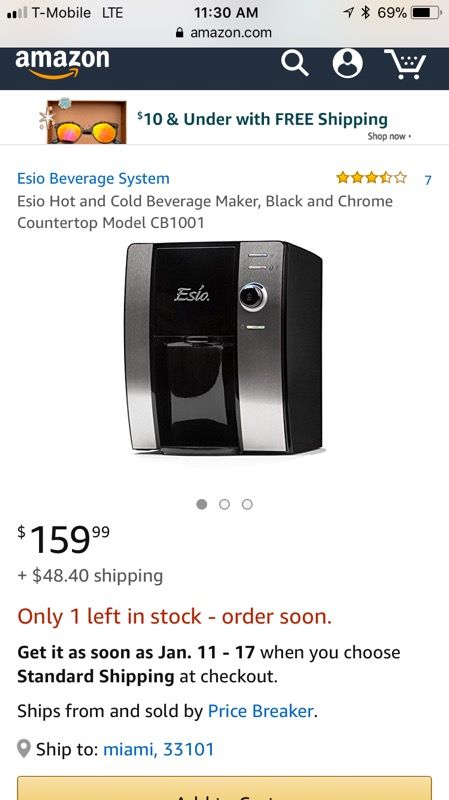Select the second image carousel dot
The image size is (449, 800).
(224, 504)
